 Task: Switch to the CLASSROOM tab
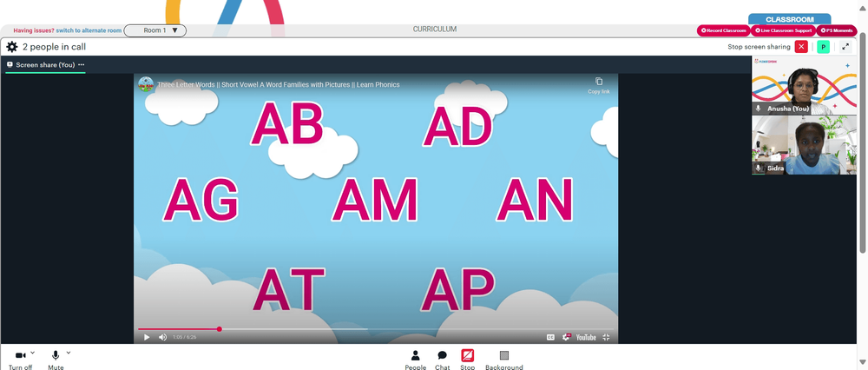pos(789,19)
